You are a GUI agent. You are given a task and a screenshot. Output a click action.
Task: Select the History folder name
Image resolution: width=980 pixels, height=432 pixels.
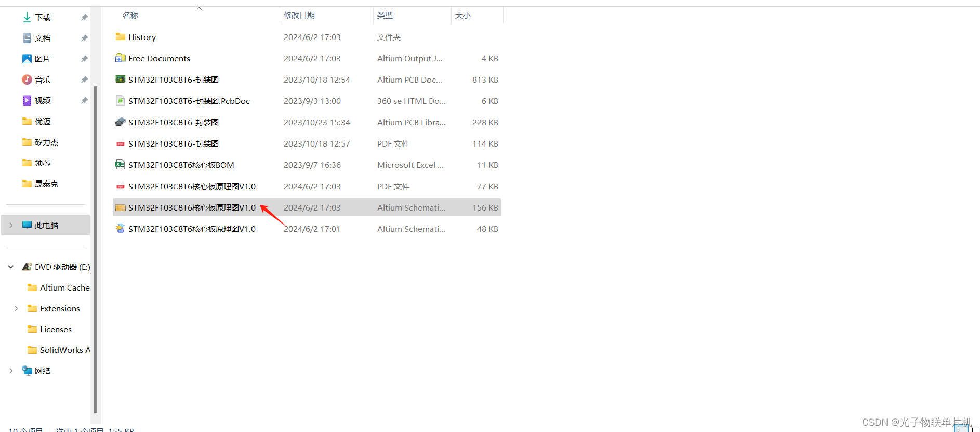[x=142, y=37]
